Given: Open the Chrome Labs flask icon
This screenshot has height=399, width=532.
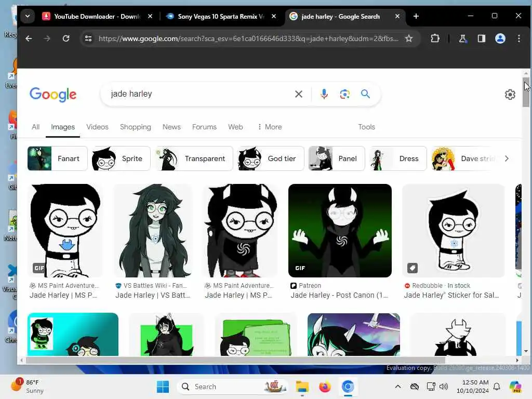Looking at the screenshot, I should point(462,38).
